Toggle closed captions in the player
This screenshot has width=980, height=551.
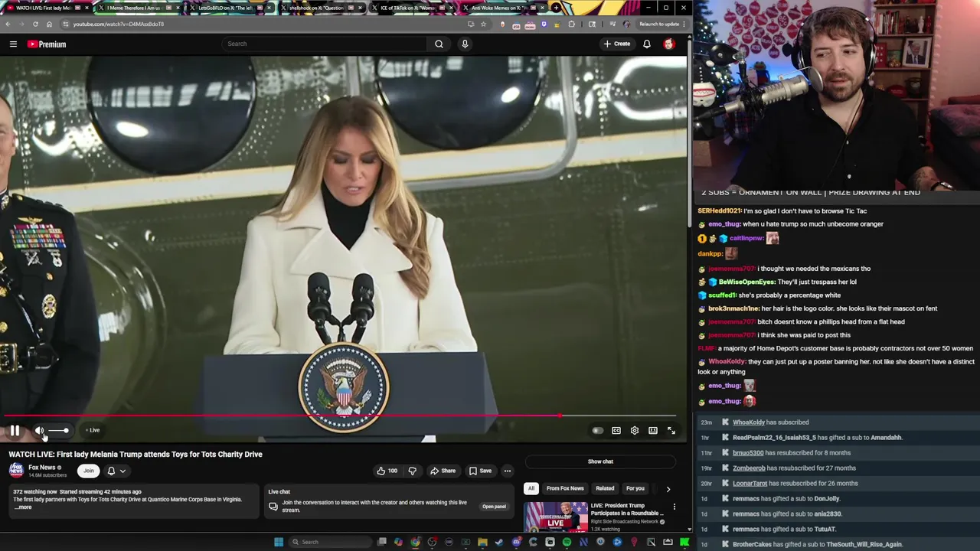pos(616,431)
